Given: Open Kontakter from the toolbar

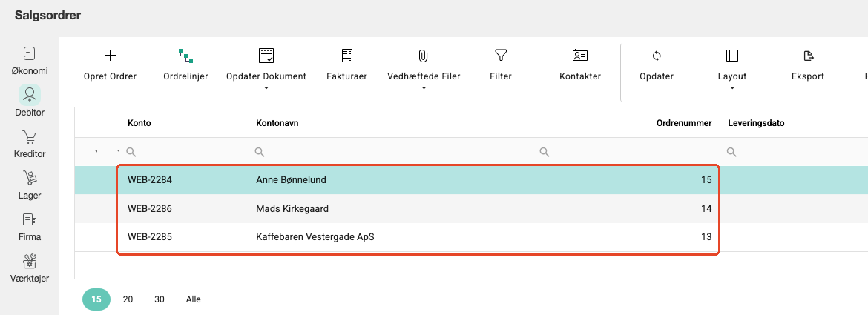Looking at the screenshot, I should (579, 65).
